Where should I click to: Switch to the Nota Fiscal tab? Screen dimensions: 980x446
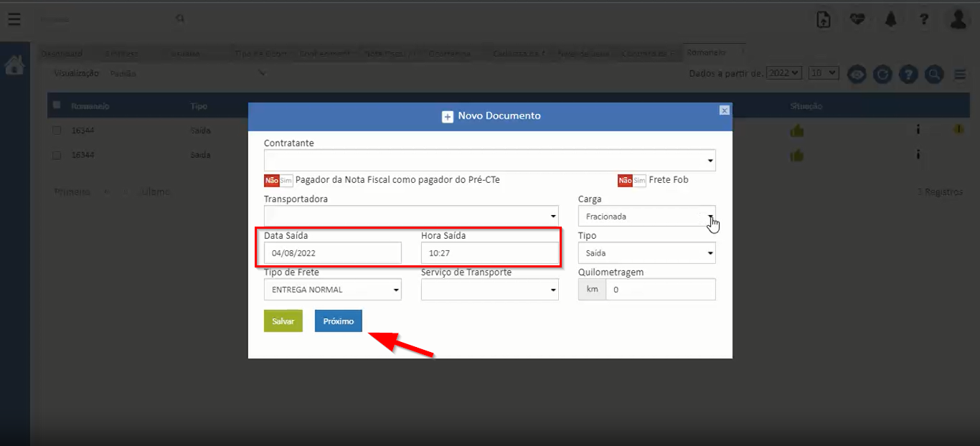click(390, 54)
